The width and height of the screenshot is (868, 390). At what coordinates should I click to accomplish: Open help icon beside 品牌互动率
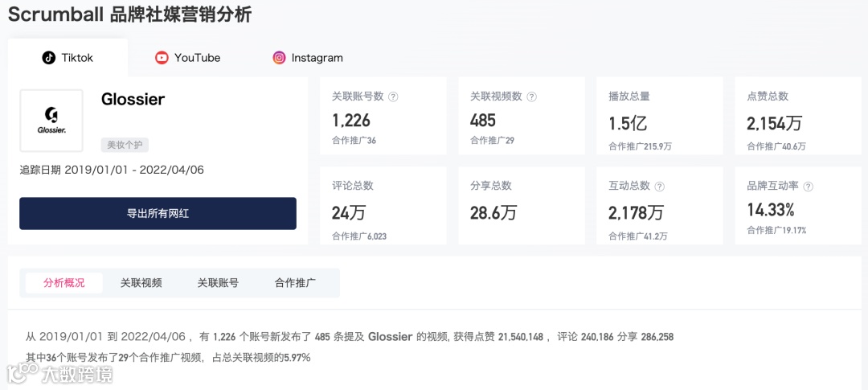pyautogui.click(x=809, y=186)
